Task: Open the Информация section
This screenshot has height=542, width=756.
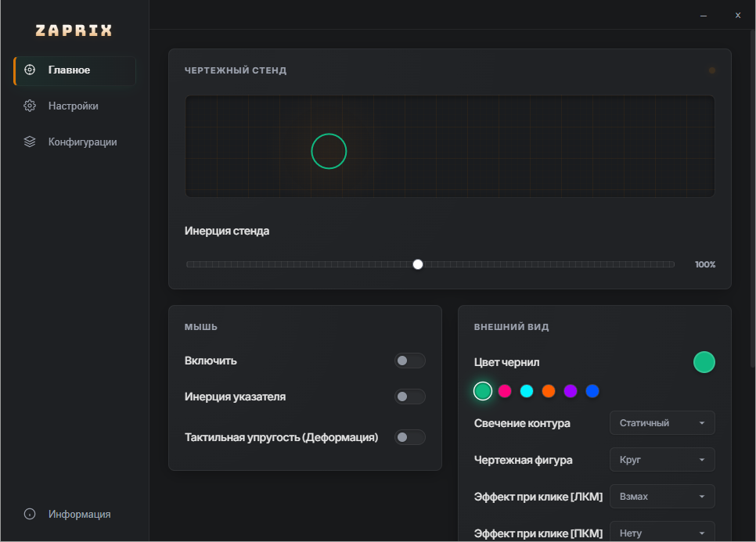Action: coord(74,515)
